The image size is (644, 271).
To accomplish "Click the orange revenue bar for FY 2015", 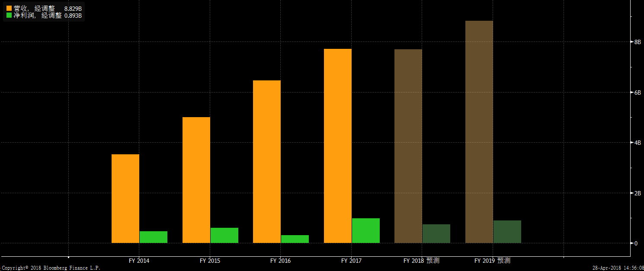I will (196, 180).
